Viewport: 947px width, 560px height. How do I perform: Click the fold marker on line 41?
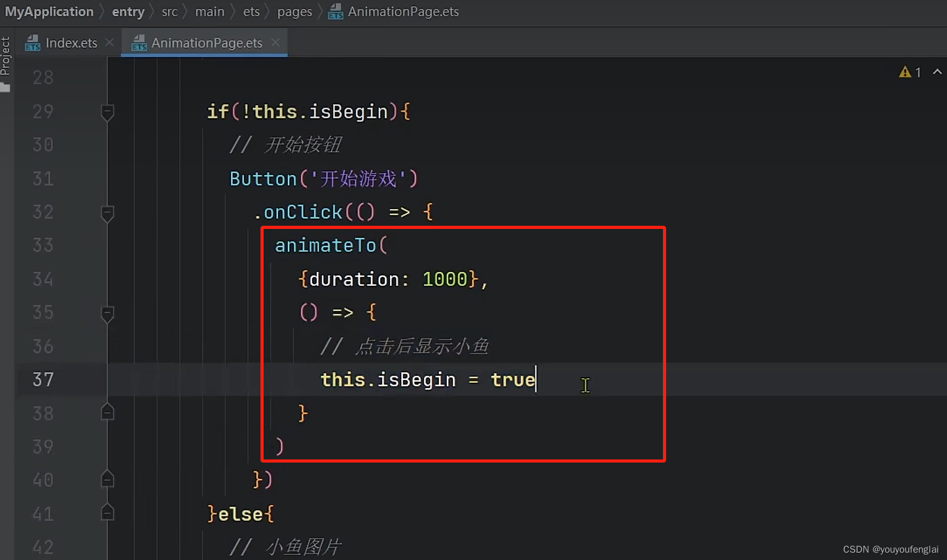(107, 512)
